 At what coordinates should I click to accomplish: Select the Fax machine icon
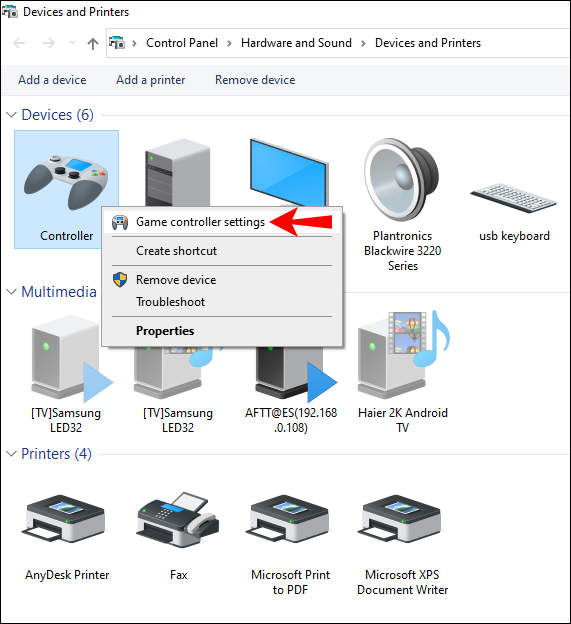point(178,519)
